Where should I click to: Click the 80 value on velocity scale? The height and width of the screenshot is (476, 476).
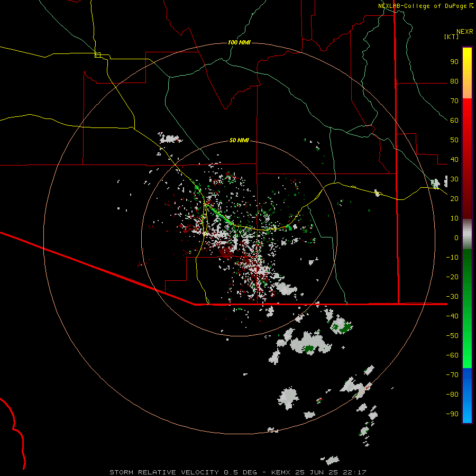tap(454, 81)
